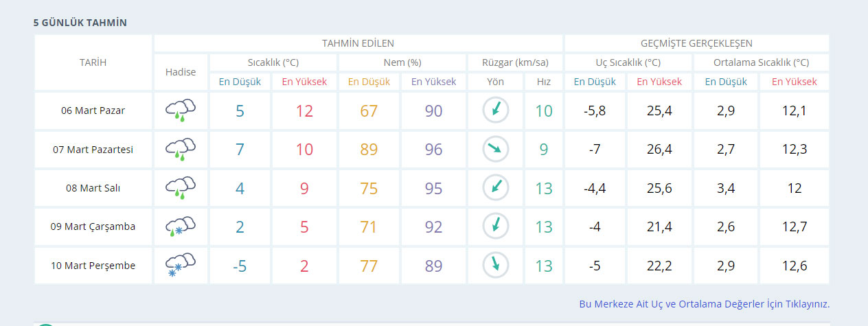Click the TAHMİN EDİLEN header
Image resolution: width=868 pixels, height=326 pixels.
[x=358, y=43]
